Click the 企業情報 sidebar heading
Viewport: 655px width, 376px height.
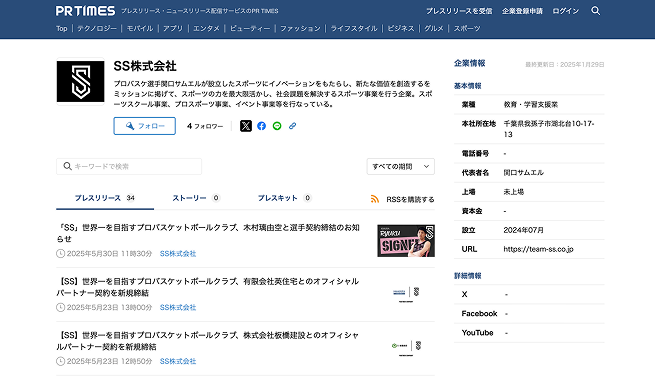(470, 63)
